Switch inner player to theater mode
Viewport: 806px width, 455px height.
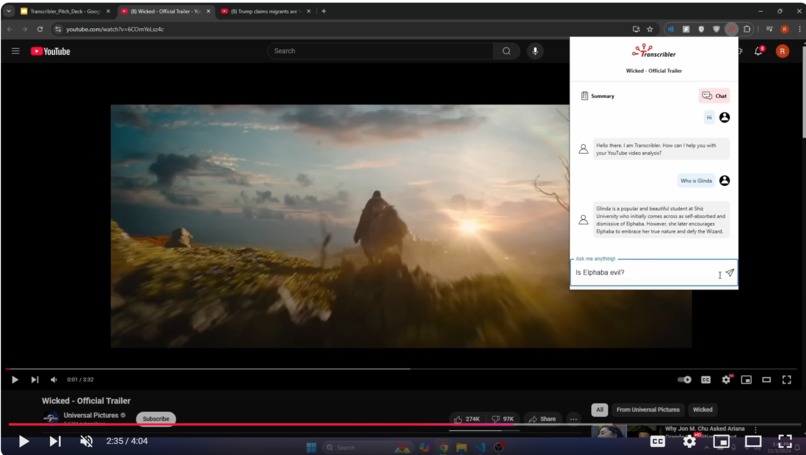pos(766,380)
